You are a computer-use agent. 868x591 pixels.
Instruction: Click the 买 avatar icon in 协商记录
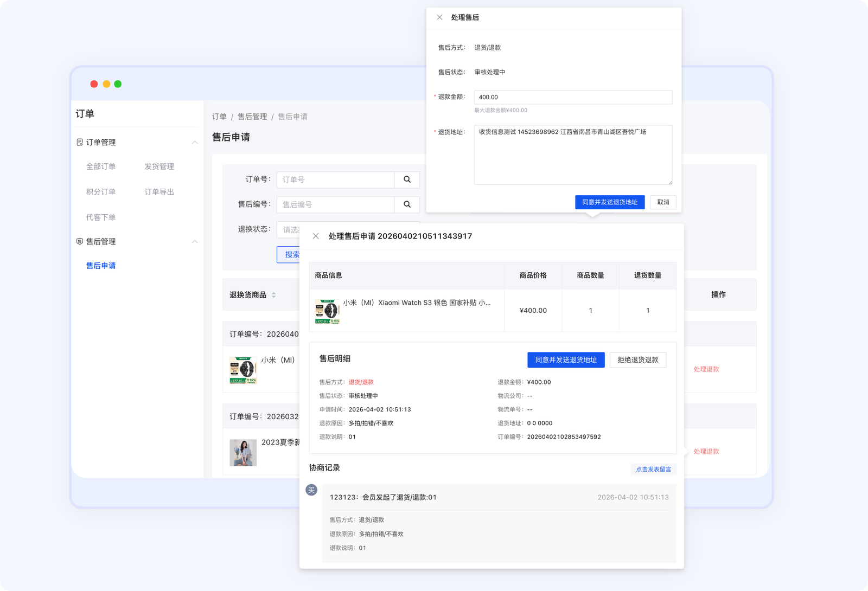tap(311, 490)
